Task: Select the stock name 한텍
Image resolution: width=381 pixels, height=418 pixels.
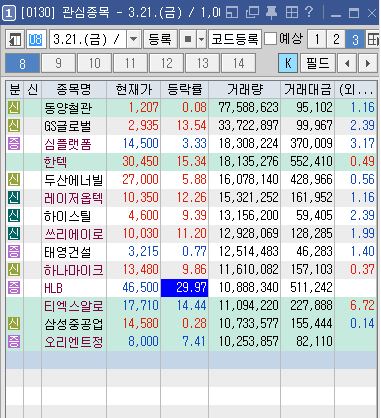Action: coord(56,162)
